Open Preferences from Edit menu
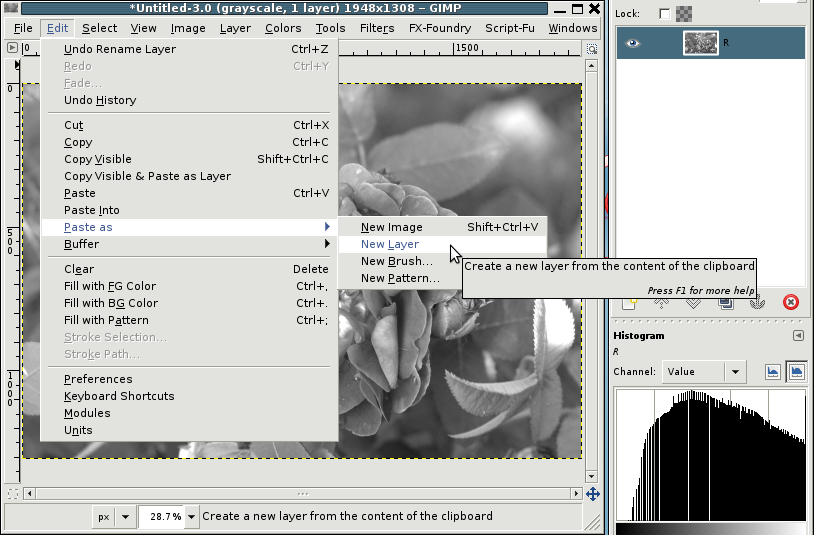This screenshot has width=814, height=535. coord(189,379)
